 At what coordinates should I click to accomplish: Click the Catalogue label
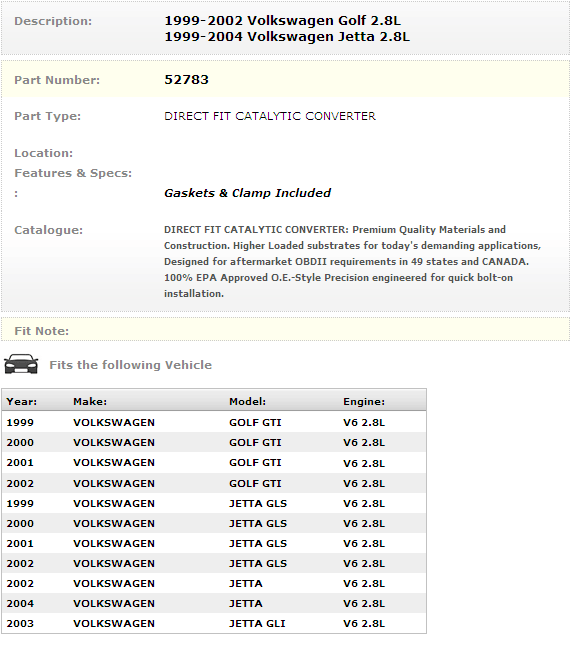point(49,230)
